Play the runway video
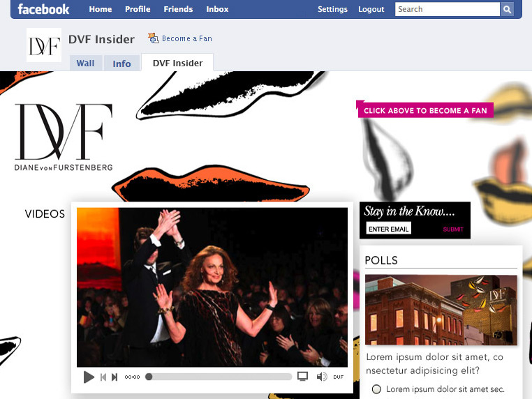532x399 pixels. click(89, 377)
